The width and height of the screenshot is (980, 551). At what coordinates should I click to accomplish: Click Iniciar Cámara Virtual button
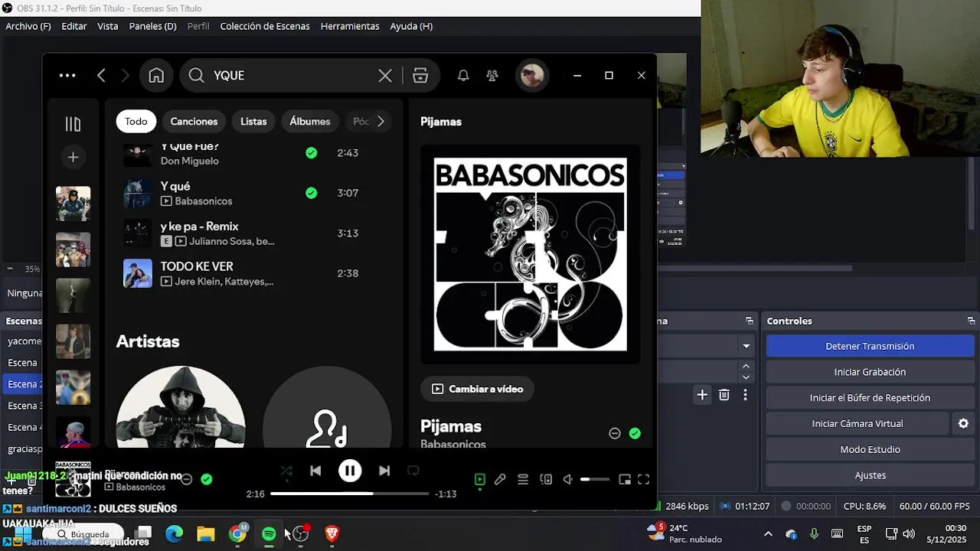857,423
